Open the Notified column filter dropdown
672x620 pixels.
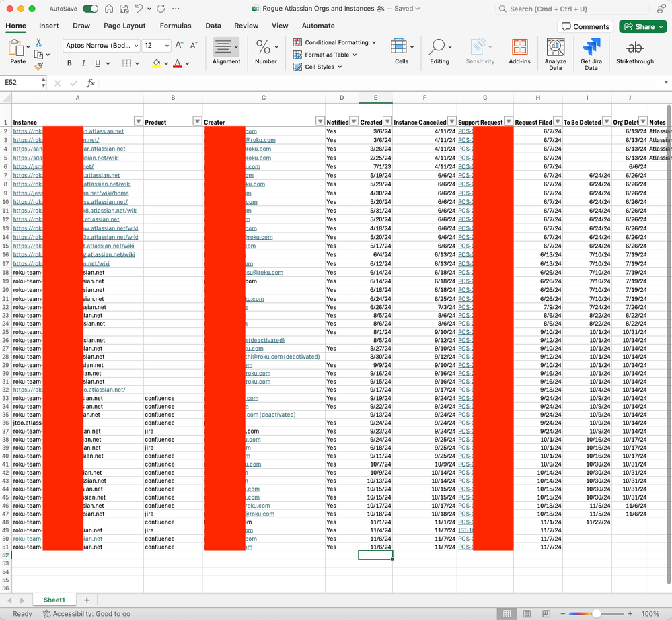tap(354, 121)
